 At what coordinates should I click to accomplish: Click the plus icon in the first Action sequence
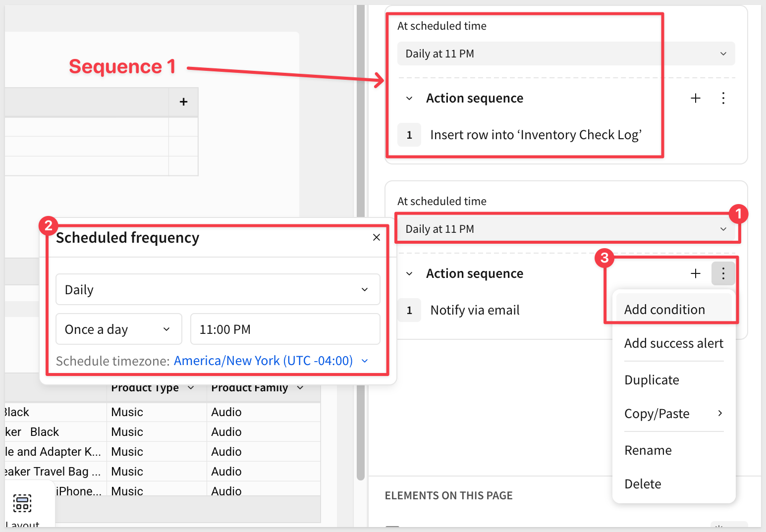click(x=696, y=98)
